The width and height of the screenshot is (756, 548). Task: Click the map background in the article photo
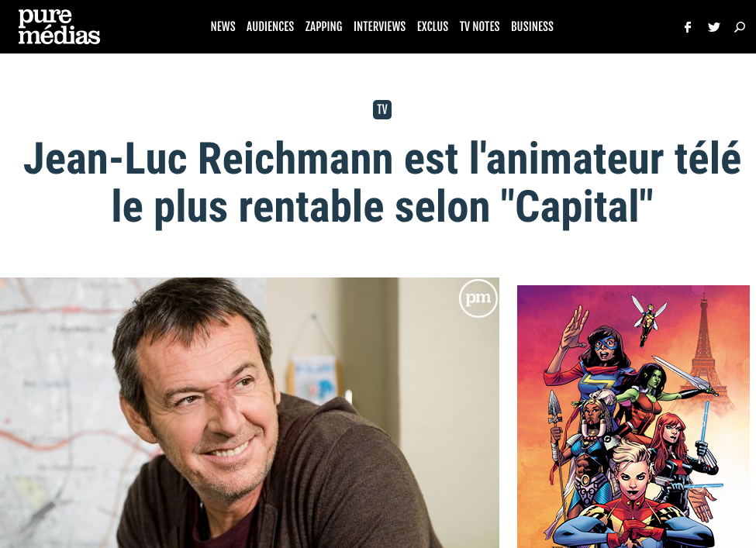click(58, 385)
